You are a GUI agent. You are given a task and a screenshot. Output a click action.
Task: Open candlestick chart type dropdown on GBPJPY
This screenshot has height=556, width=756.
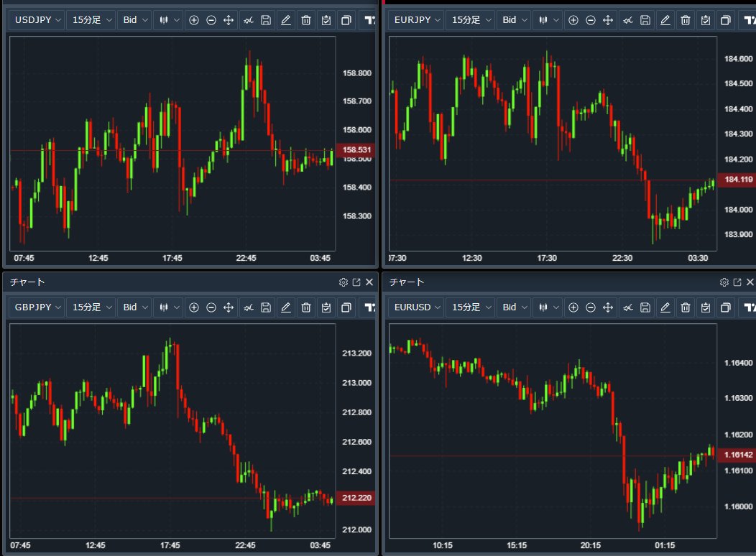click(169, 307)
